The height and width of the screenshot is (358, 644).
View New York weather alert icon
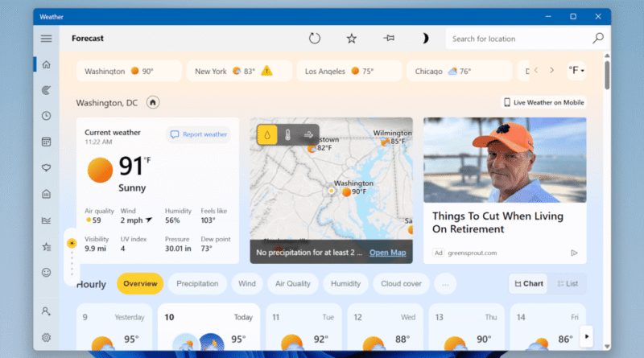[x=266, y=71]
